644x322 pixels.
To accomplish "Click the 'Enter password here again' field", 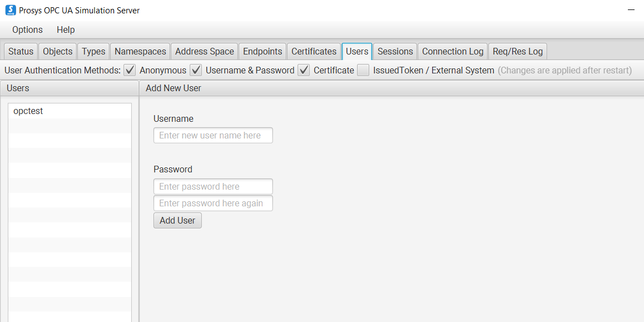I will [213, 204].
